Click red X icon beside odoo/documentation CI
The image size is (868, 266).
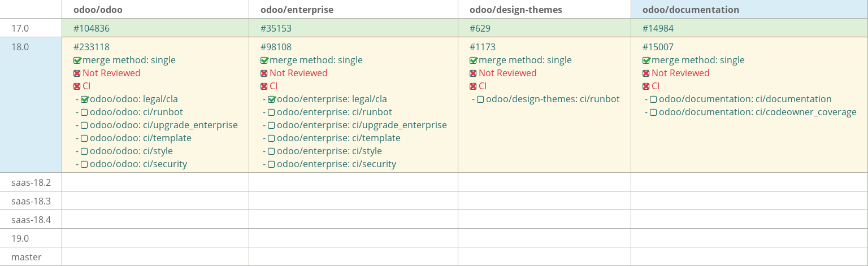tap(646, 86)
